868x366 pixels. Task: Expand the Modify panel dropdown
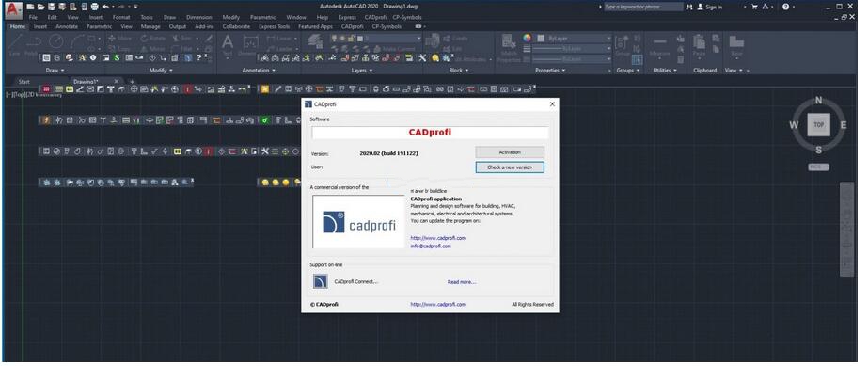161,71
